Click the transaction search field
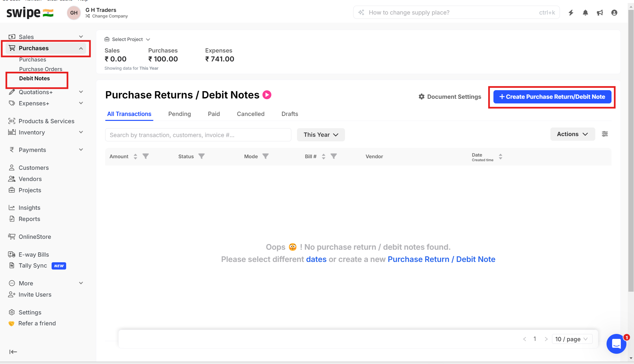This screenshot has height=364, width=634. click(x=198, y=135)
